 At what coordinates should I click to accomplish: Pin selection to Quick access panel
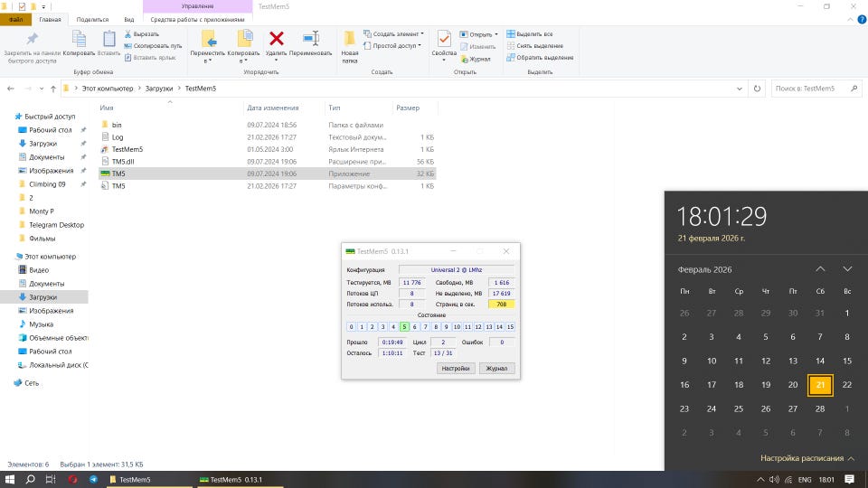[33, 47]
